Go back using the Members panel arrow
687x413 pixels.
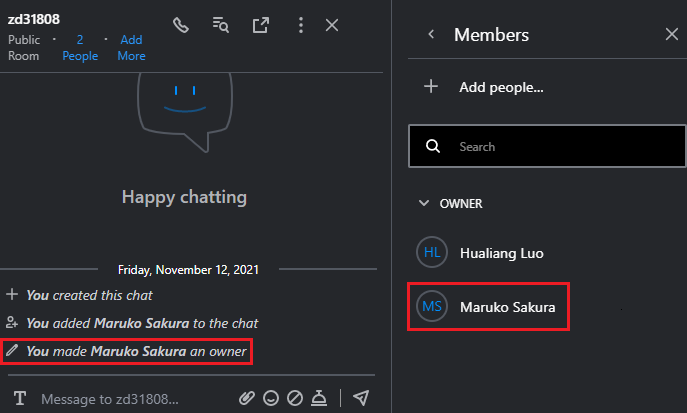[432, 34]
